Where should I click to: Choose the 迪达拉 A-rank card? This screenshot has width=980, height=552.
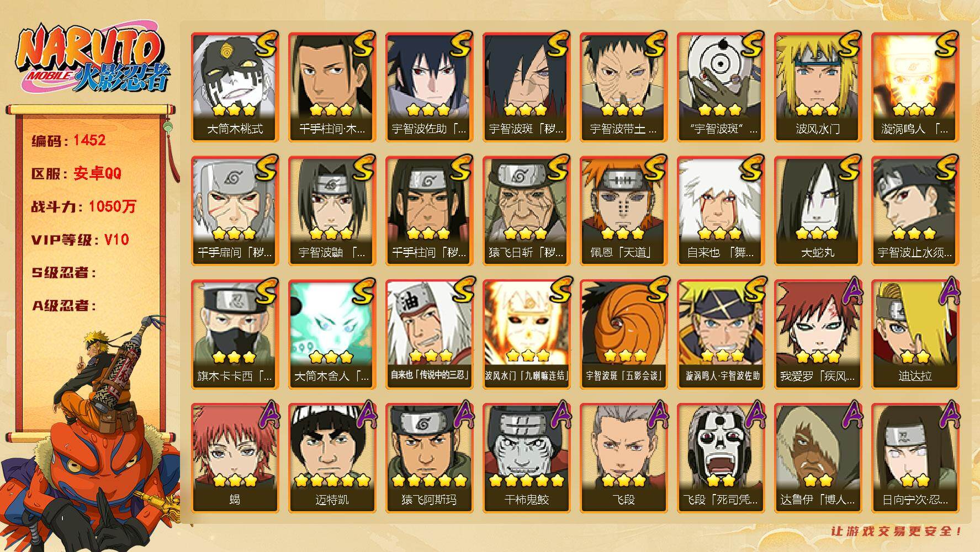(x=915, y=335)
